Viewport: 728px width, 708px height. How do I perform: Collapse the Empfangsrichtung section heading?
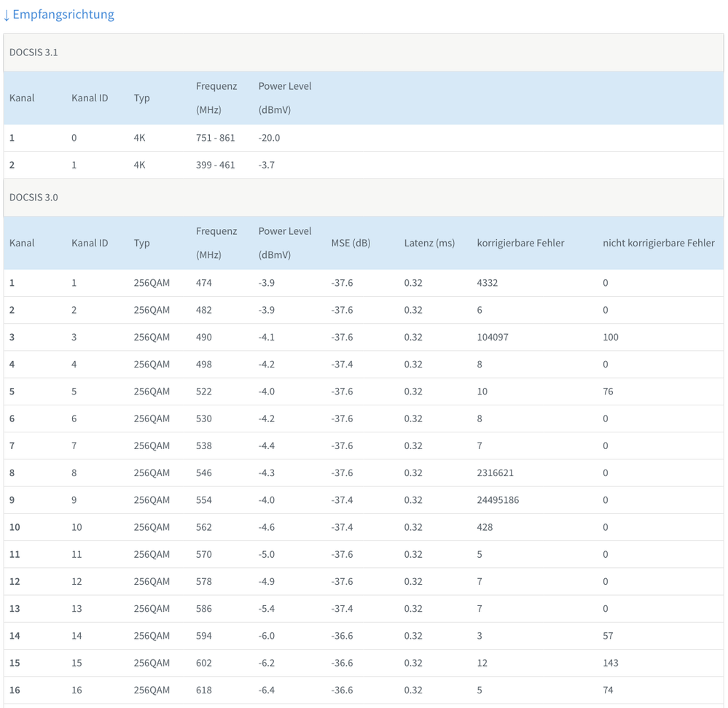(59, 15)
